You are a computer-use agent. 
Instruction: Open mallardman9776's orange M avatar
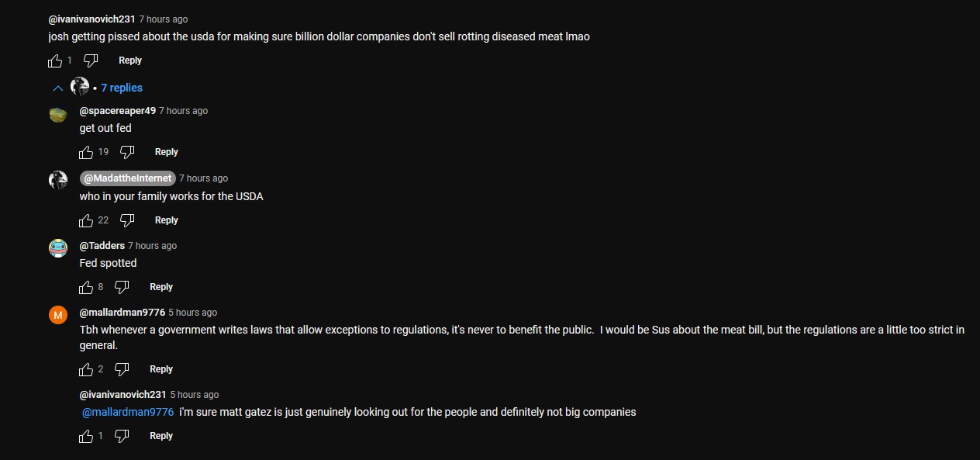pyautogui.click(x=58, y=315)
